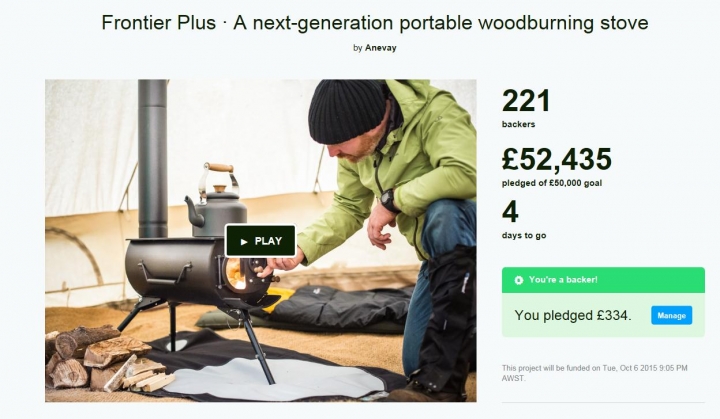
Task: Click the large 4 days remaining number
Action: click(x=510, y=211)
